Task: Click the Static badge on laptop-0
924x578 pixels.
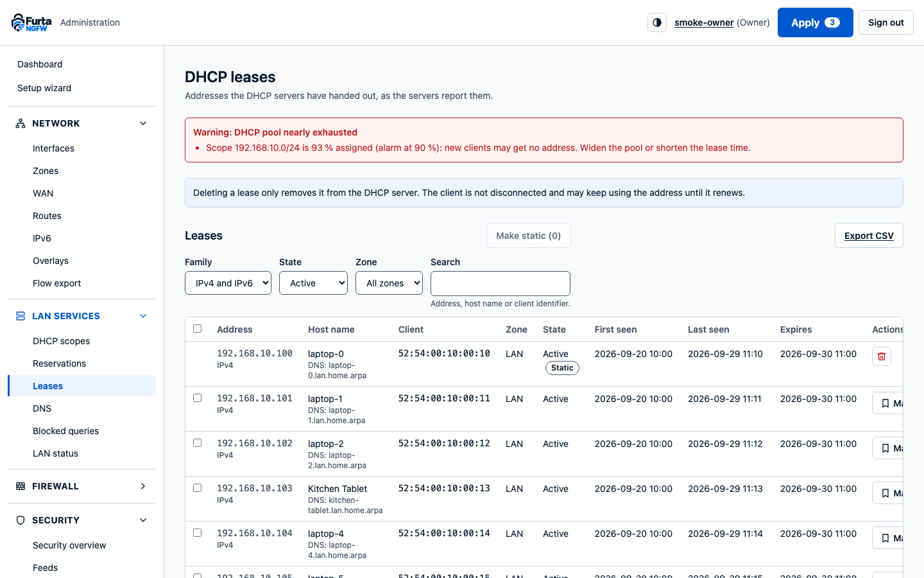Action: point(562,368)
